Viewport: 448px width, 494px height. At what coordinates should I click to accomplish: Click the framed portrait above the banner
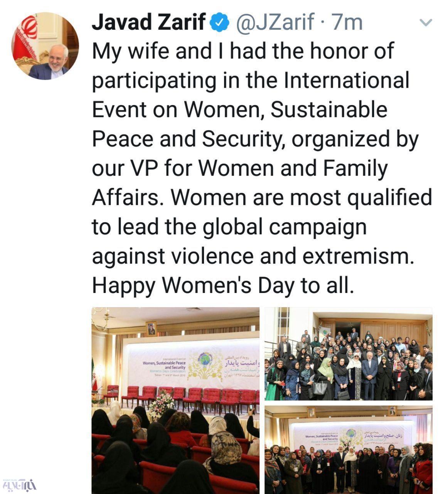151,328
